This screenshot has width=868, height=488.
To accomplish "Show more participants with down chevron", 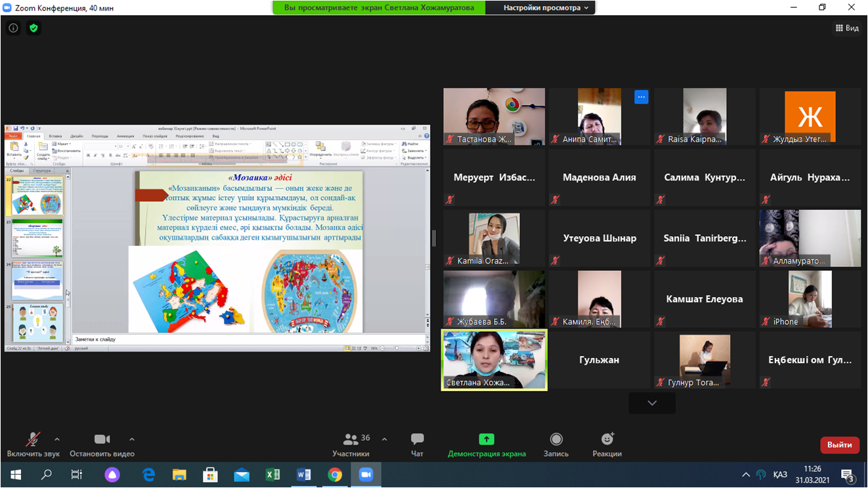I will click(652, 403).
